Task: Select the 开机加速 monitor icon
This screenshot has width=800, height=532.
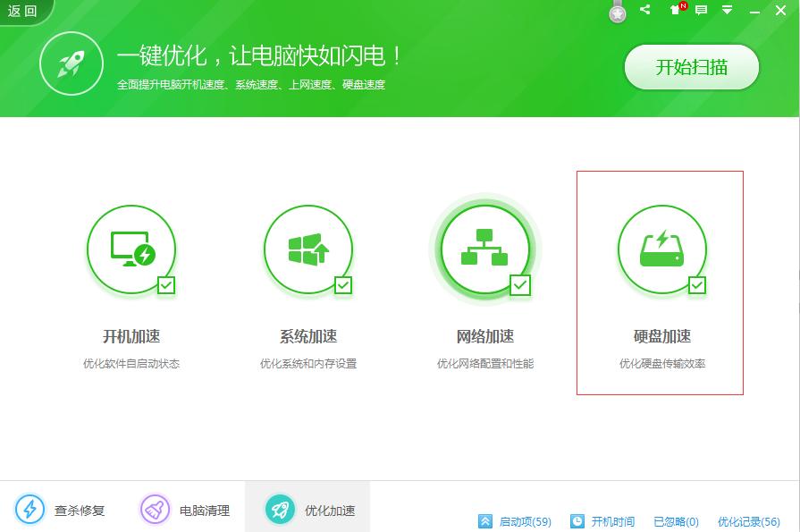Action: click(131, 249)
